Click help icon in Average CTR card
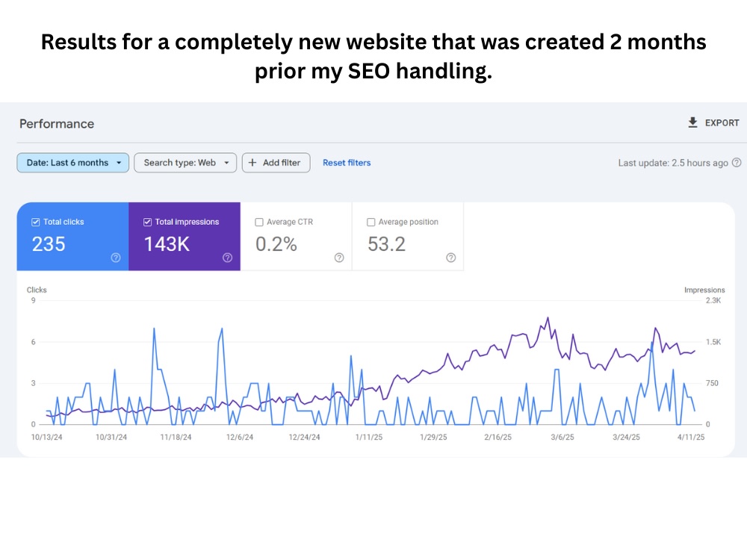Image resolution: width=747 pixels, height=560 pixels. [x=339, y=258]
